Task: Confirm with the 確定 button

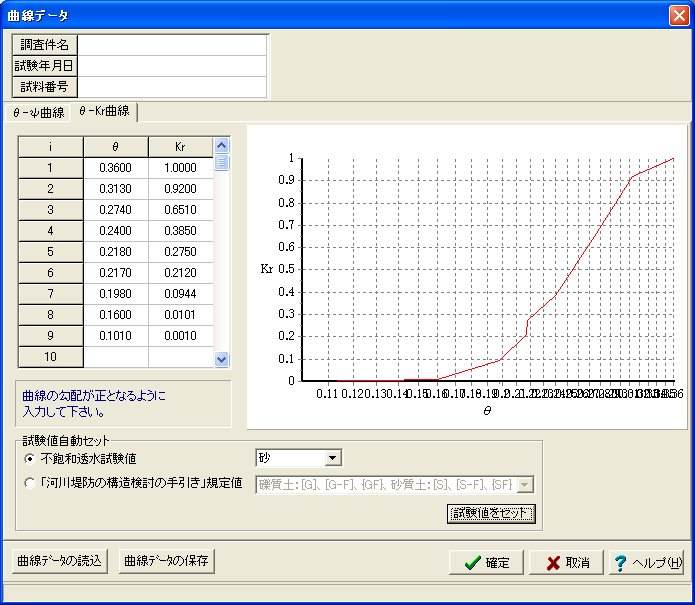Action: coord(486,562)
